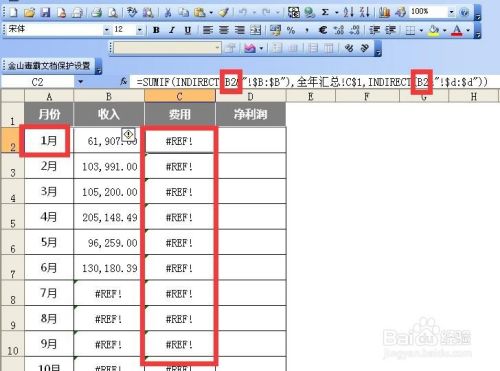
Task: Increase decimal places
Action: pyautogui.click(x=339, y=30)
